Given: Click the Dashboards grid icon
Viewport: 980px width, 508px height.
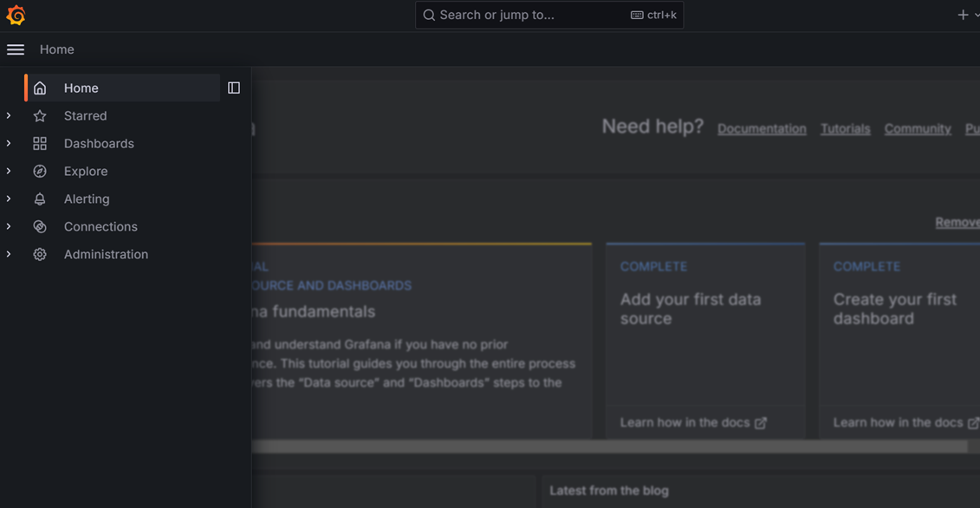Looking at the screenshot, I should [40, 143].
